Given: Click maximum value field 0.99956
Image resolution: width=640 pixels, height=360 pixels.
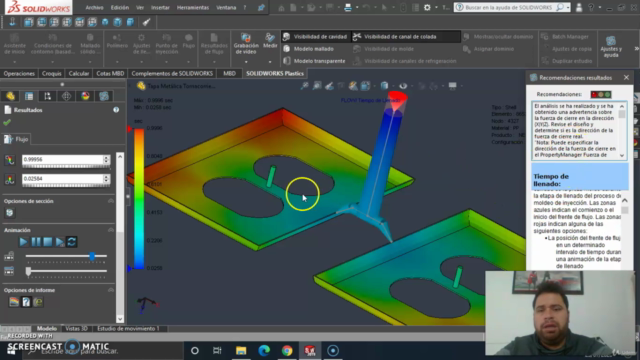Looking at the screenshot, I should click(x=62, y=160).
